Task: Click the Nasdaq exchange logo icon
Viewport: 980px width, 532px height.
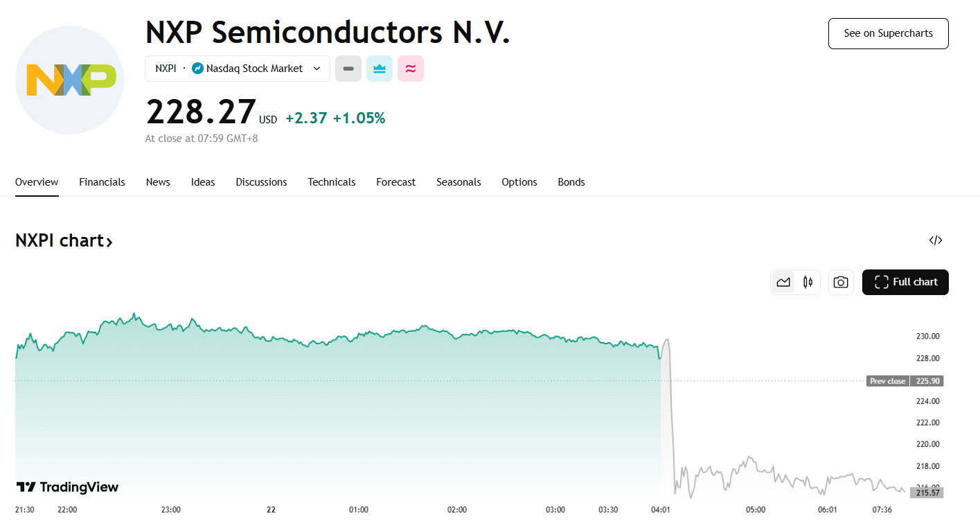Action: click(x=197, y=69)
